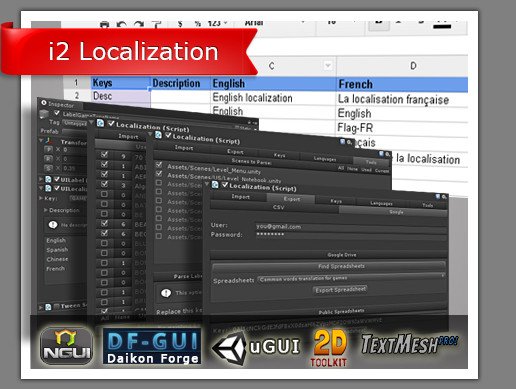
Task: Expand the UILabel component foldout
Action: coord(41,179)
